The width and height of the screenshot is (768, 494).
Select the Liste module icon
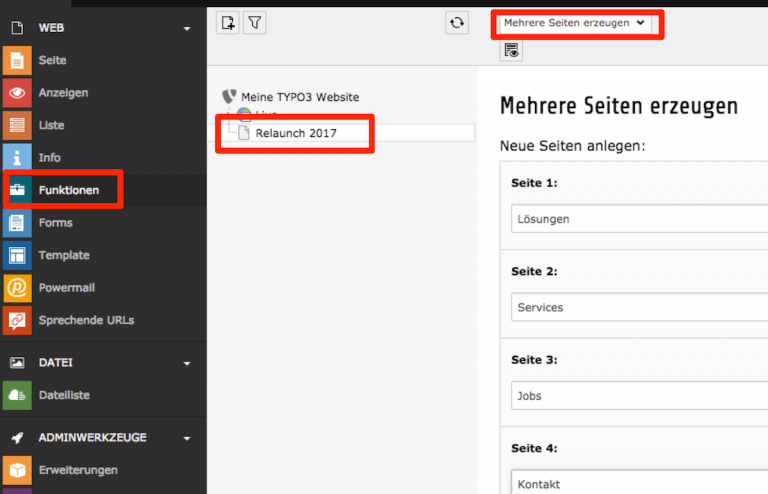tap(17, 125)
